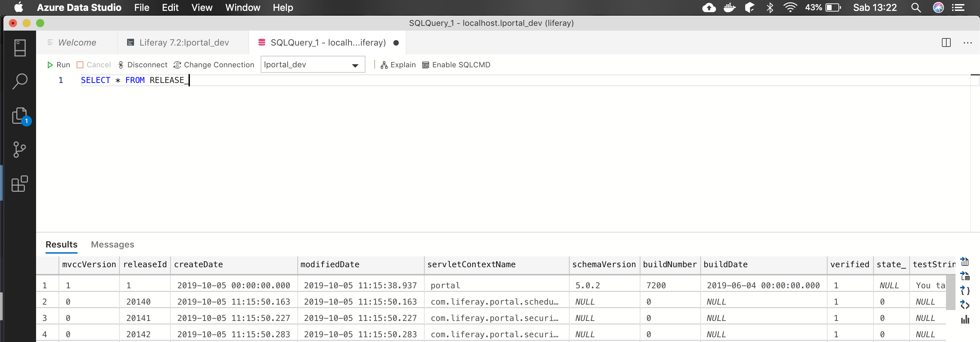Click the Explain button
Viewport: 980px width, 342px height.
pos(398,65)
